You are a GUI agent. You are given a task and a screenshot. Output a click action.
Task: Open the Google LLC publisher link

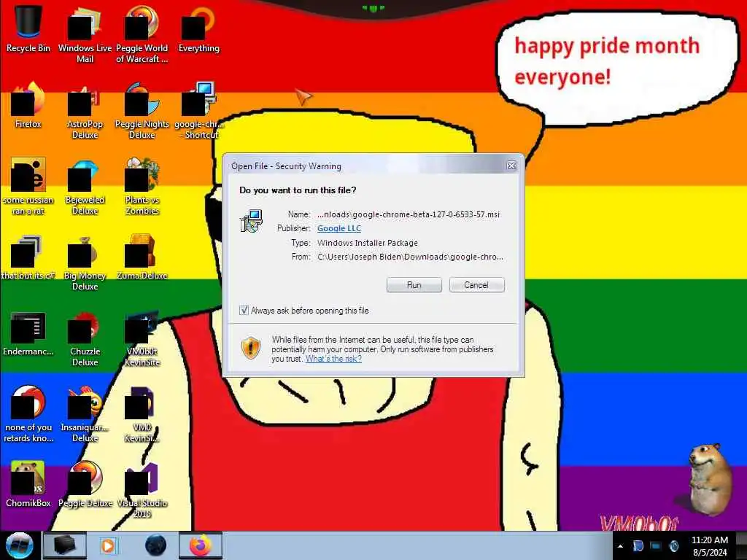[339, 228]
